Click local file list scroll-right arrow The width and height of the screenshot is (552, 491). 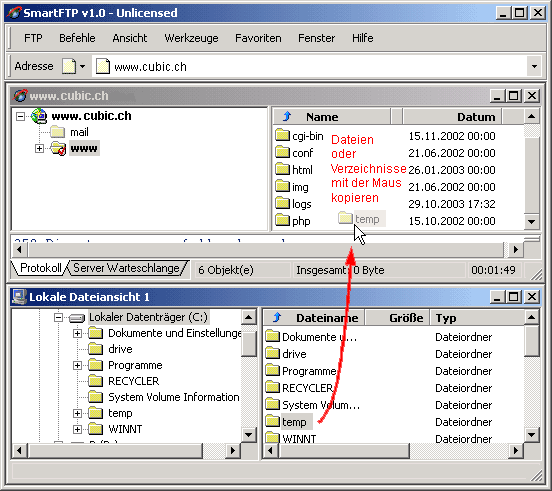click(515, 450)
